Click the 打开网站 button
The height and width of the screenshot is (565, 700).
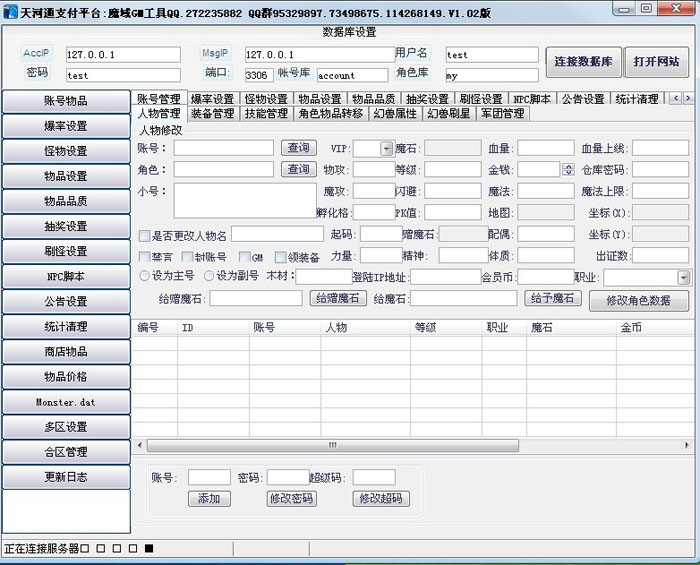(657, 62)
